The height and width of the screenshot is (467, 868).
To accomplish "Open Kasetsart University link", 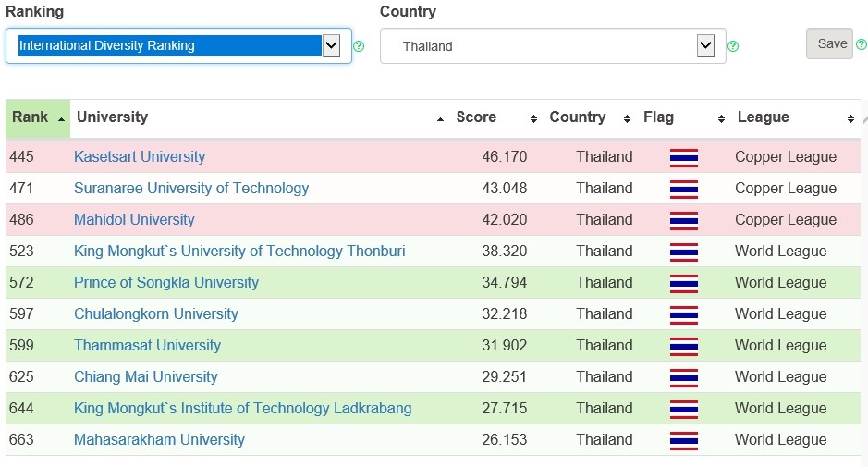I will [140, 157].
